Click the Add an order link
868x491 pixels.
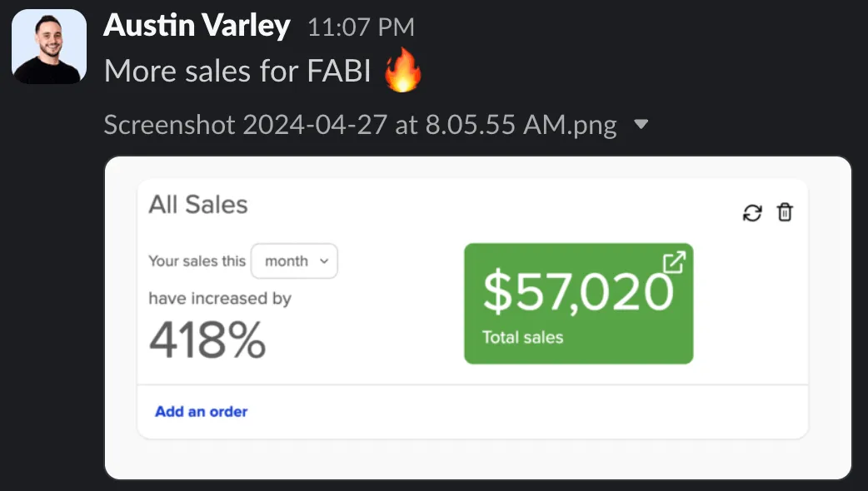pos(201,411)
